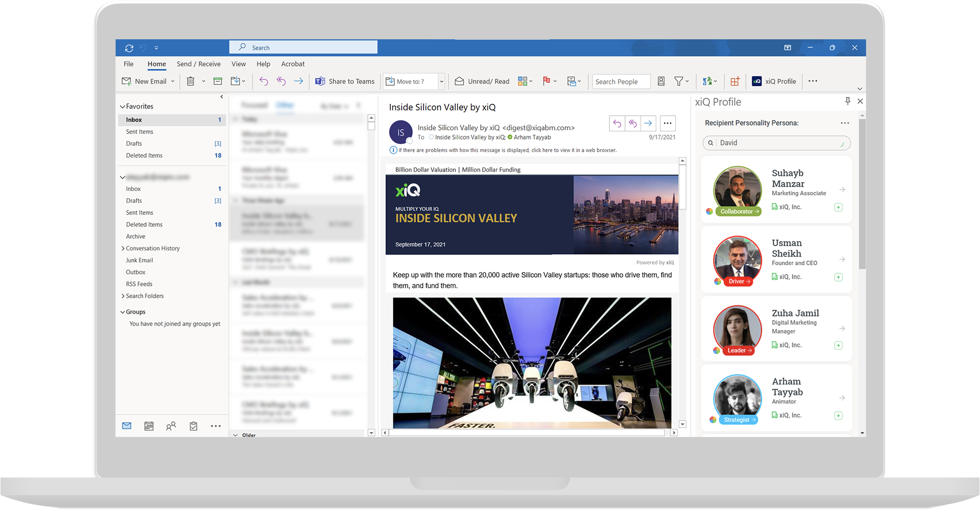The image size is (980, 510).
Task: Open the Filter Email funnel dropdown
Action: 681,81
